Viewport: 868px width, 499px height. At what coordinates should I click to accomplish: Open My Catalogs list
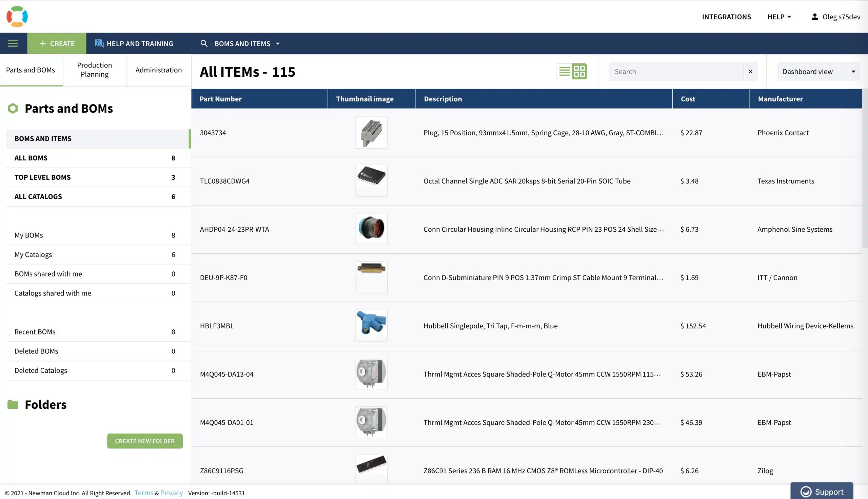98,255
